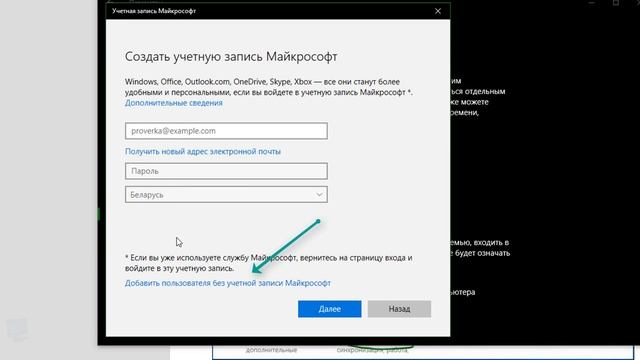Click the blue Далее button
Screen dimensions: 640x360
(329, 309)
